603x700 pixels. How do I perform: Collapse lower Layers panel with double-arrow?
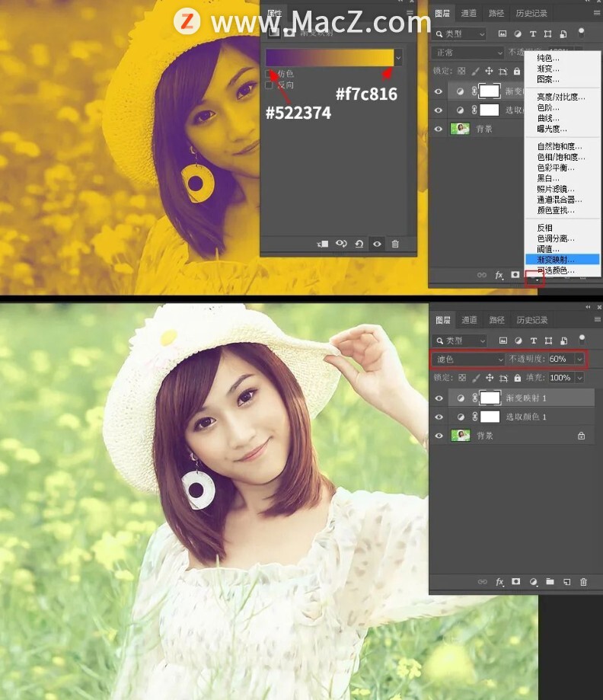coord(588,307)
